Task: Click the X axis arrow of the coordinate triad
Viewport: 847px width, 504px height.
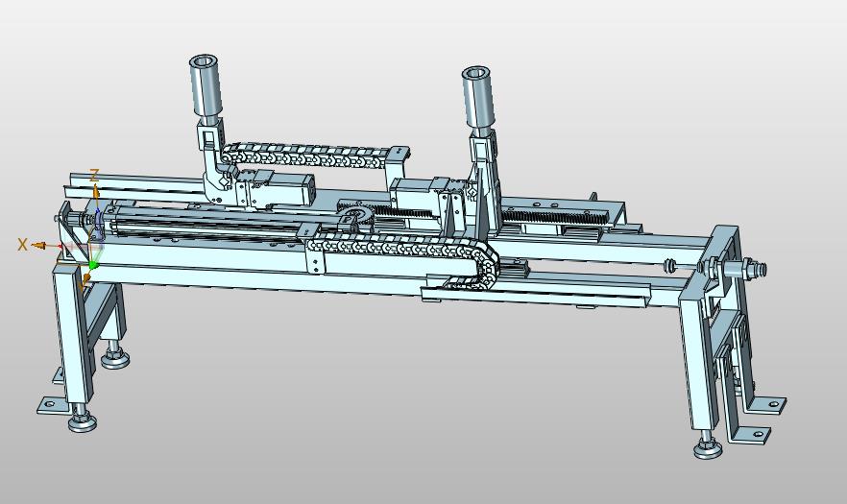Action: tap(38, 245)
